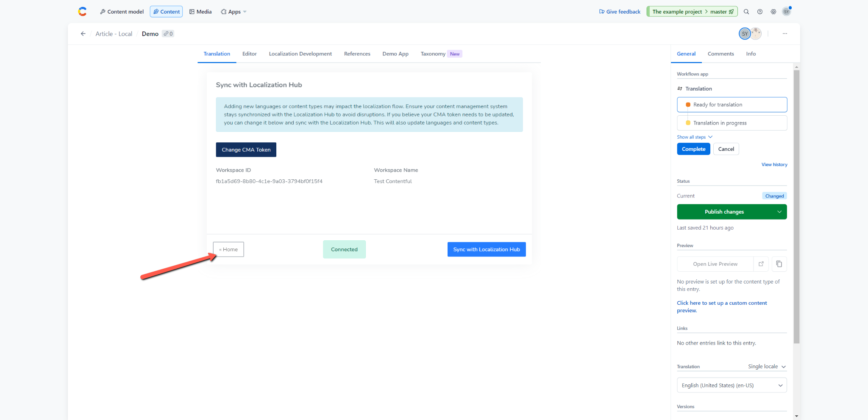Switch to the References tab
868x420 pixels.
tap(357, 54)
